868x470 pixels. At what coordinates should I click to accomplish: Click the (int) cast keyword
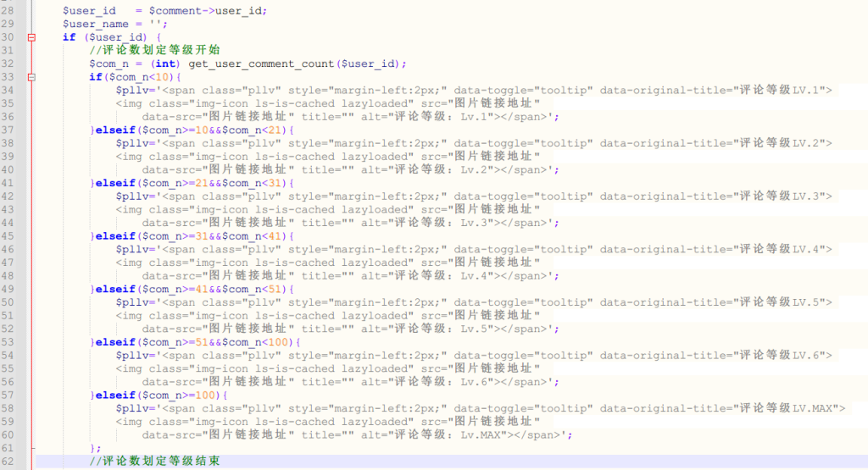[x=167, y=64]
